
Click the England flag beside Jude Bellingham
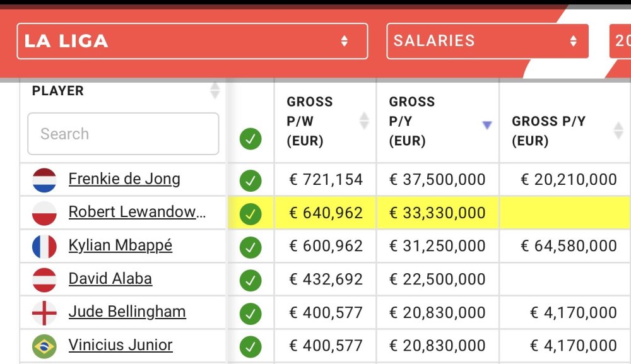coord(44,312)
